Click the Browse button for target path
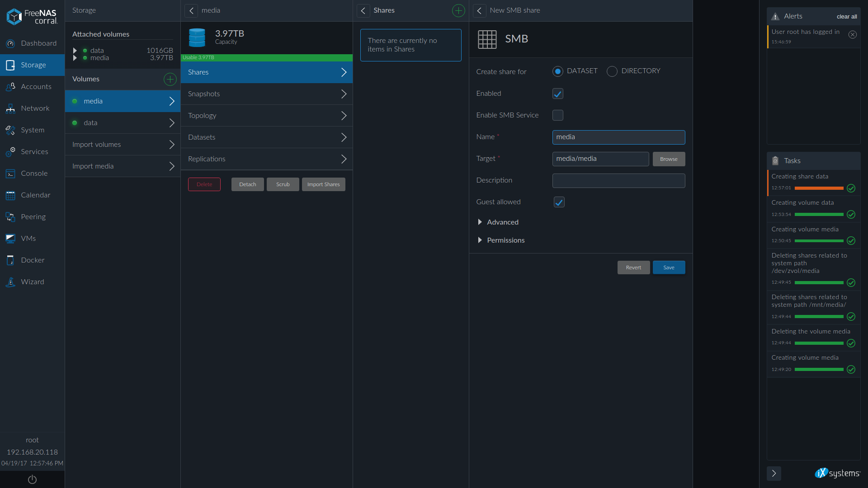The height and width of the screenshot is (488, 868). point(669,159)
